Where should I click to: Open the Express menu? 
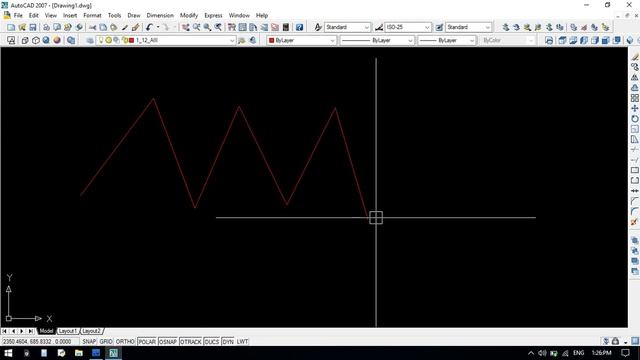point(213,15)
